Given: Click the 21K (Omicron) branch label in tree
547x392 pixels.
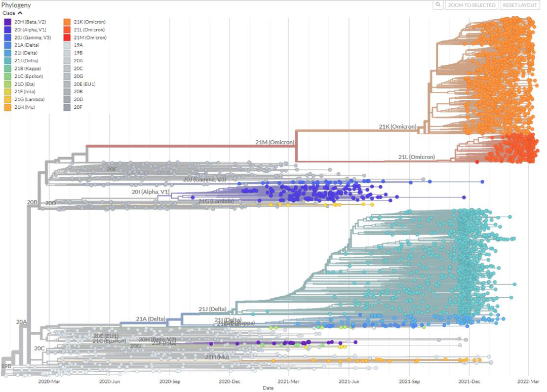Looking at the screenshot, I should 398,127.
